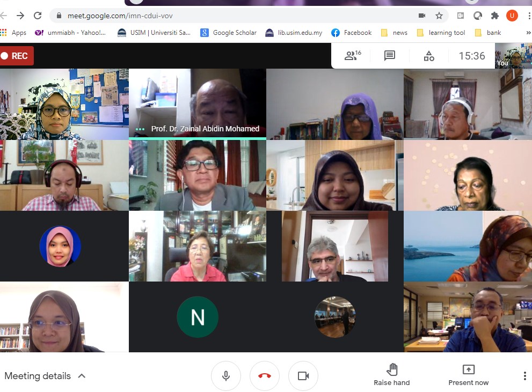
Task: Expand the learning tool bookmarks folder
Action: (441, 33)
